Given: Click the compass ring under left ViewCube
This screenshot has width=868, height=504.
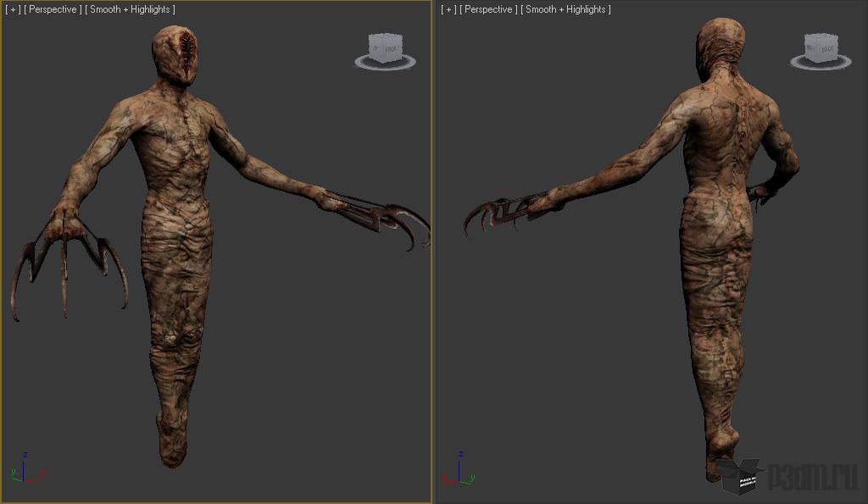Looking at the screenshot, I should point(385,62).
